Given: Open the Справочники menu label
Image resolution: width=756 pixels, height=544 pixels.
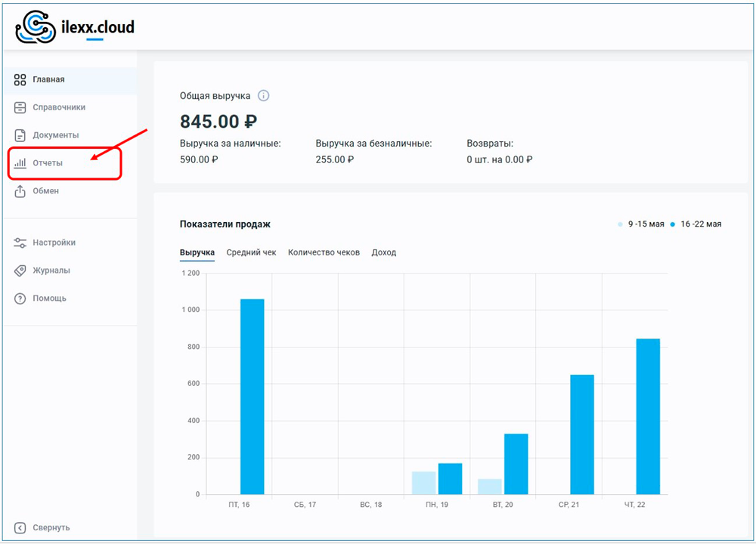Looking at the screenshot, I should pyautogui.click(x=59, y=108).
